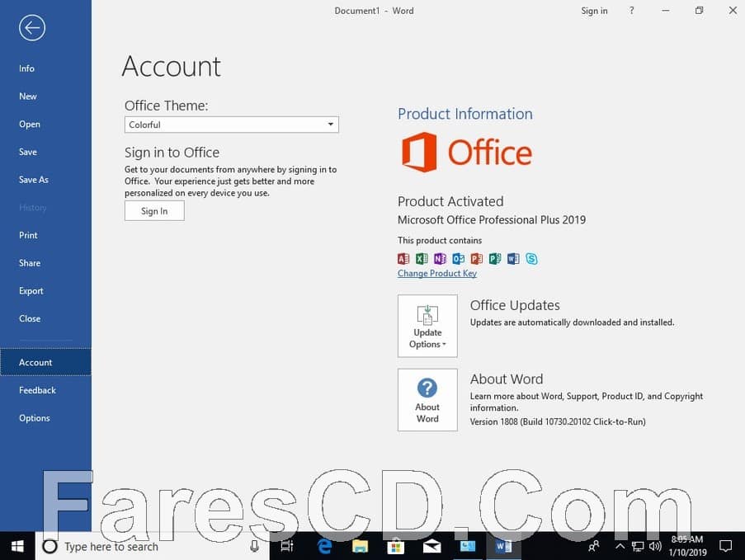
Task: Click the Version 1808 build text
Action: [x=558, y=421]
